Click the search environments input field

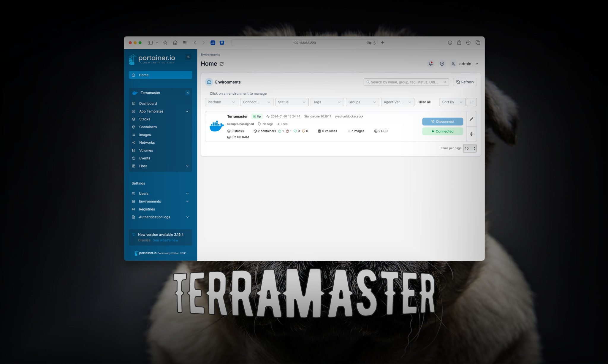405,82
